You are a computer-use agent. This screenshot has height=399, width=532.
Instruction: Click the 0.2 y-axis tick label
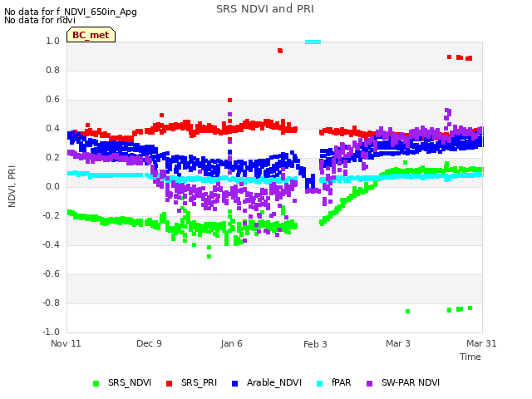(x=52, y=157)
